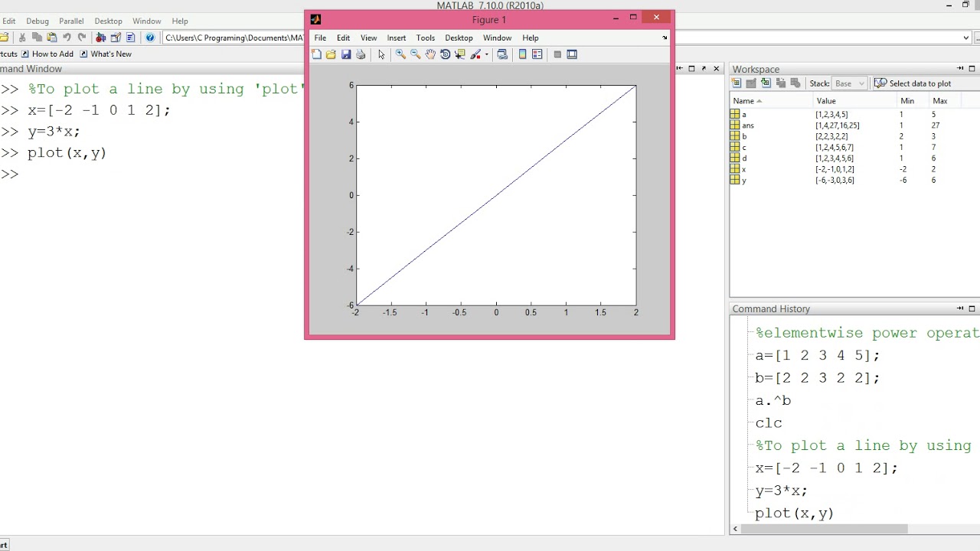This screenshot has height=551, width=980.
Task: Open Window menu in Figure 1
Action: 497,37
